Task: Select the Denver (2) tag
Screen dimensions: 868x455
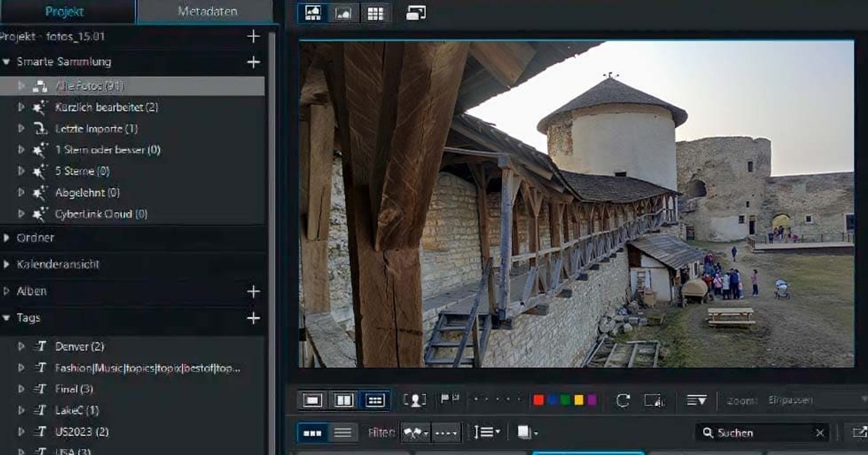Action: click(x=80, y=346)
